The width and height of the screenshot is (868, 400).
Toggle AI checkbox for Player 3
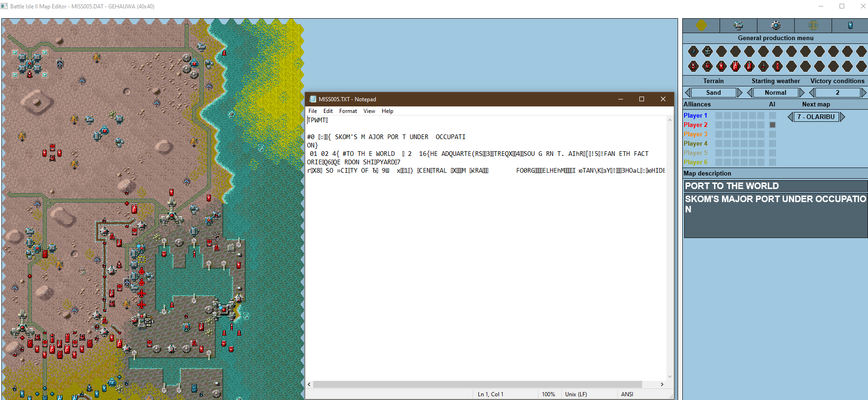772,134
